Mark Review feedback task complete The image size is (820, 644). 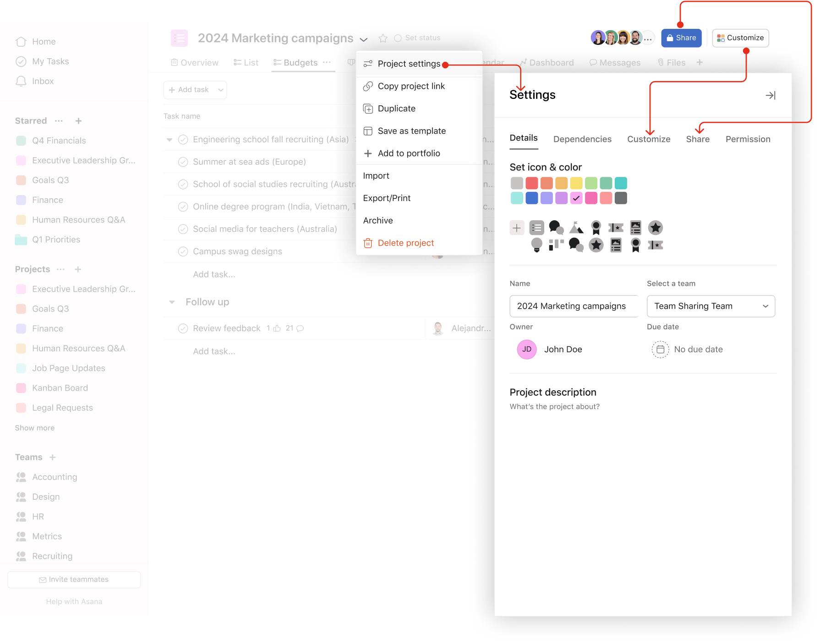[x=183, y=328]
